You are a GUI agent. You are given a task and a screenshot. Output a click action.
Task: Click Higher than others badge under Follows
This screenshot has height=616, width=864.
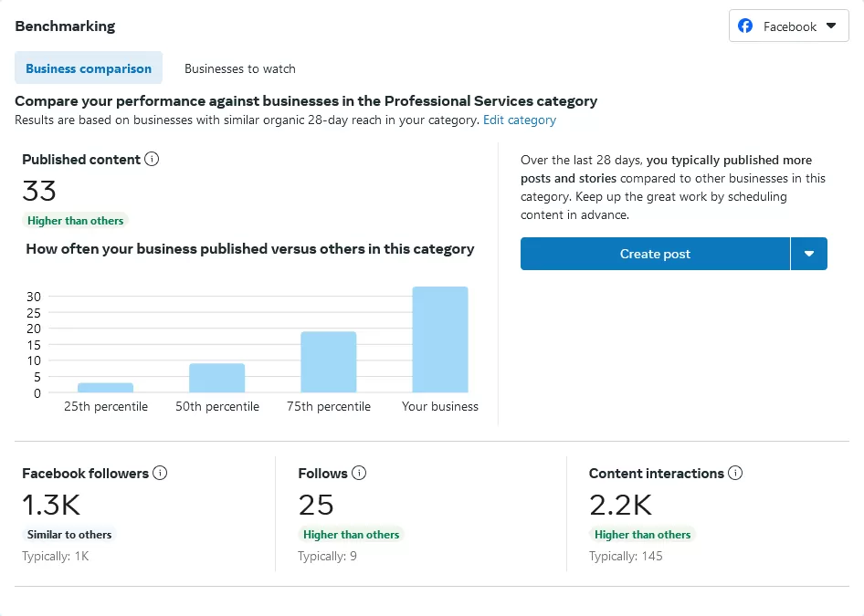click(352, 535)
